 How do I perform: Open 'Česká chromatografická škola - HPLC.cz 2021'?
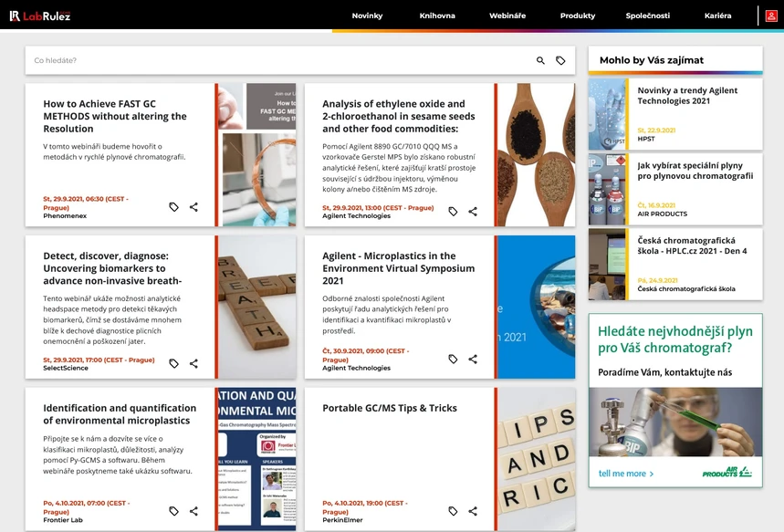point(692,245)
